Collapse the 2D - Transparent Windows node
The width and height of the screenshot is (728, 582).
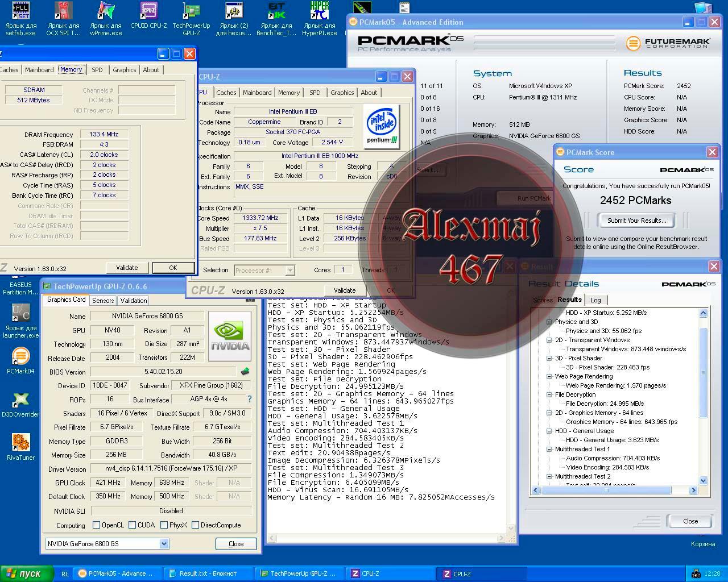tap(549, 340)
